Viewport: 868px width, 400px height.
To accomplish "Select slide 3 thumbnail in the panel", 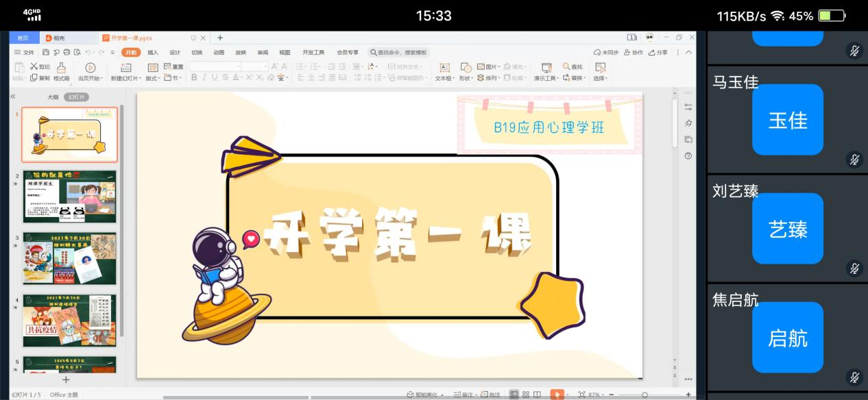I will tap(69, 258).
